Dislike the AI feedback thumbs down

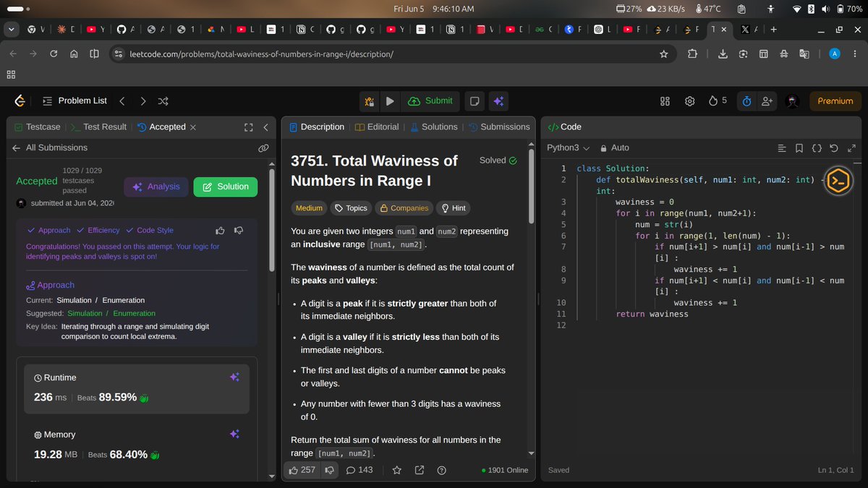[x=238, y=231]
